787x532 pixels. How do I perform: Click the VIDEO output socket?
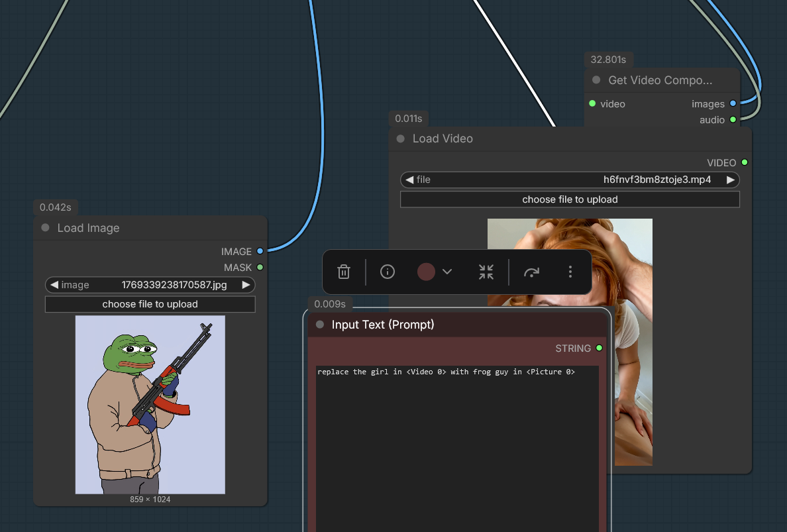(x=745, y=162)
